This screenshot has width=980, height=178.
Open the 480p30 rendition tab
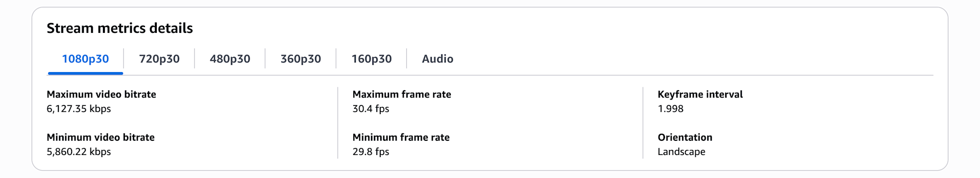click(230, 59)
